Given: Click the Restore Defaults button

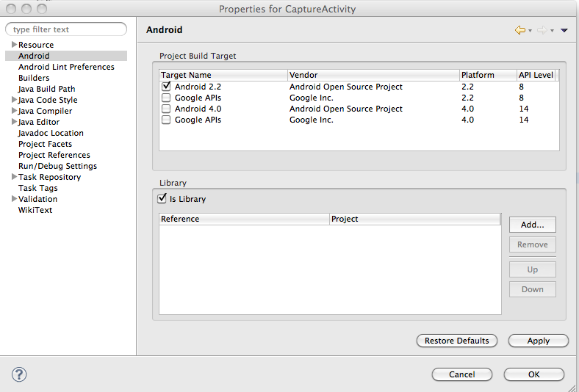Looking at the screenshot, I should 456,341.
